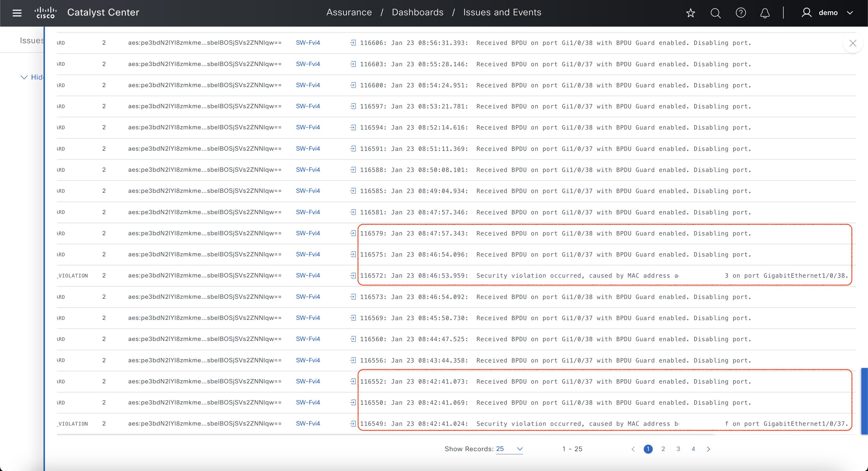
Task: Open the Show Records 25 dropdown
Action: click(x=509, y=449)
